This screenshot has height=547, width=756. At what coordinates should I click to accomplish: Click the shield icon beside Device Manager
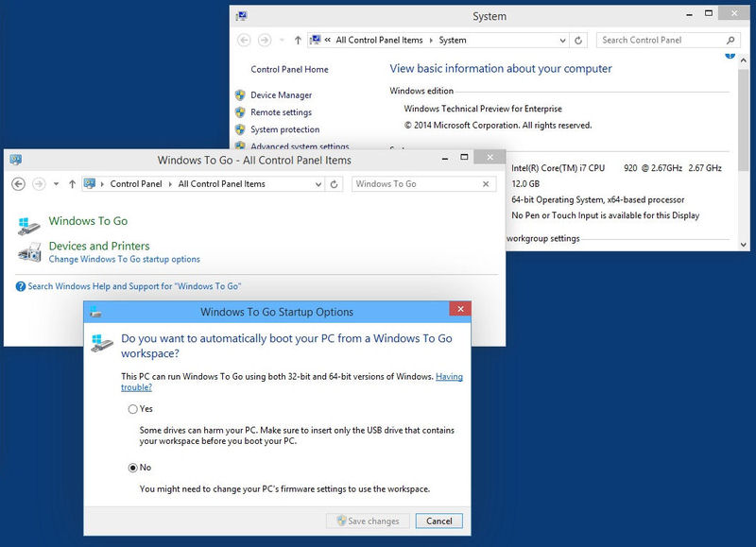240,94
